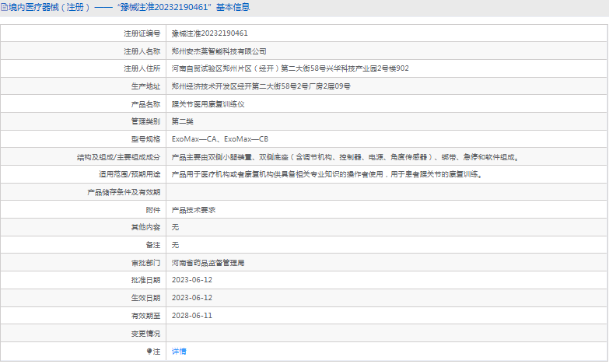609x364 pixels.
Task: Click the 注册证编号 label cell
Action: [83, 33]
